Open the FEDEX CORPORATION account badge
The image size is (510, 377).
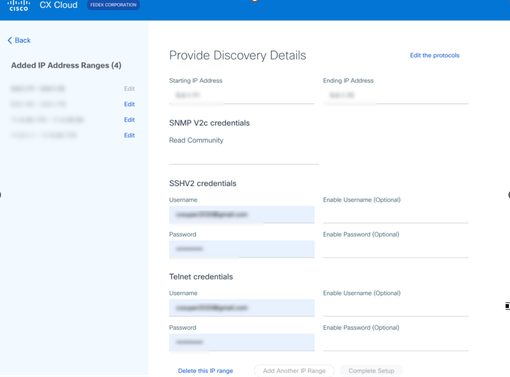(113, 5)
